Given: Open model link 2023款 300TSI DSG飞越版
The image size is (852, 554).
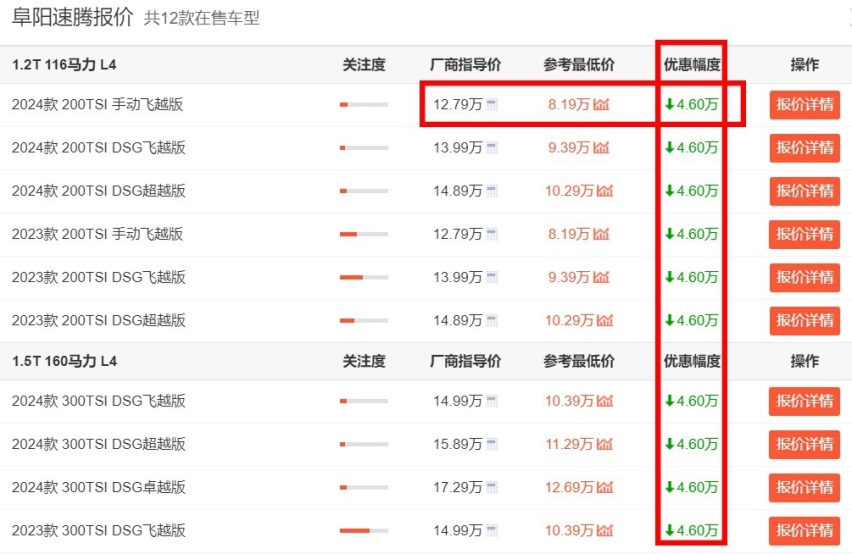Looking at the screenshot, I should (99, 531).
